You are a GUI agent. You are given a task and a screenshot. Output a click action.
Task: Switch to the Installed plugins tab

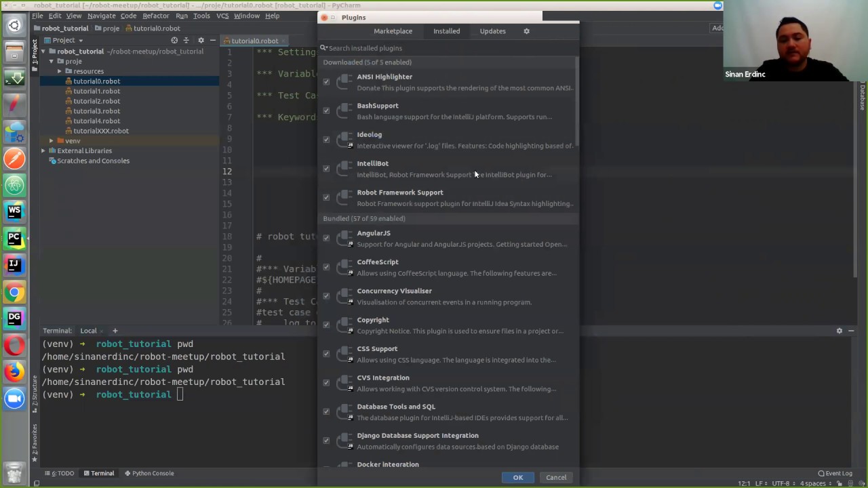[446, 31]
